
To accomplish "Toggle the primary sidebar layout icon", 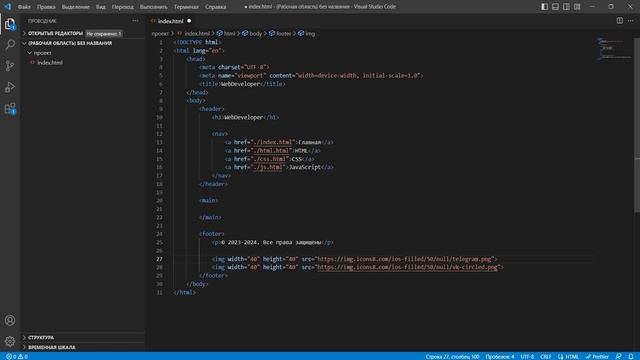I will click(544, 7).
